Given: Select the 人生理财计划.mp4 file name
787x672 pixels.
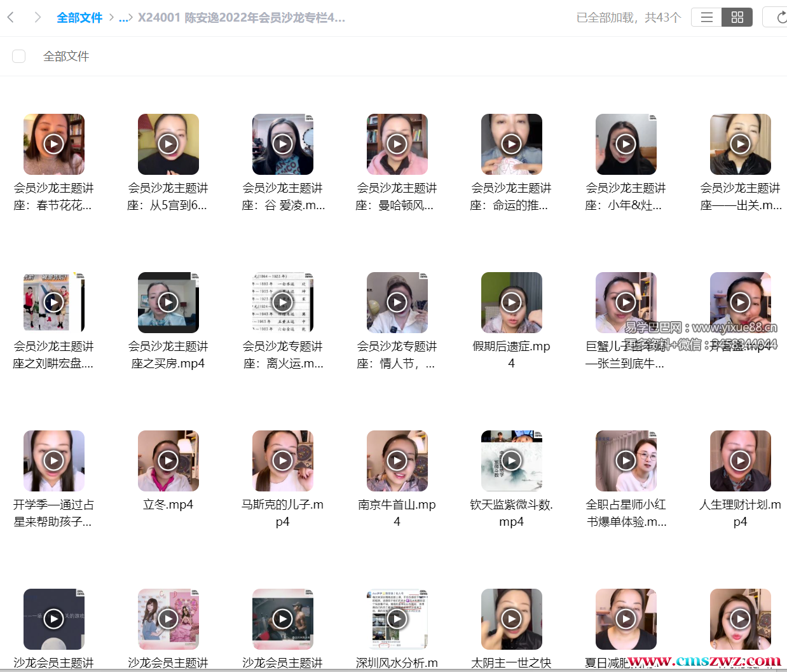Looking at the screenshot, I should tap(740, 512).
